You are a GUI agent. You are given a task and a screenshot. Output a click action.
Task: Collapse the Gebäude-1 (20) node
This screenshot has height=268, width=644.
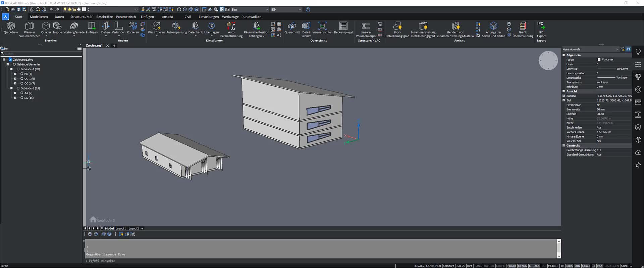11,69
